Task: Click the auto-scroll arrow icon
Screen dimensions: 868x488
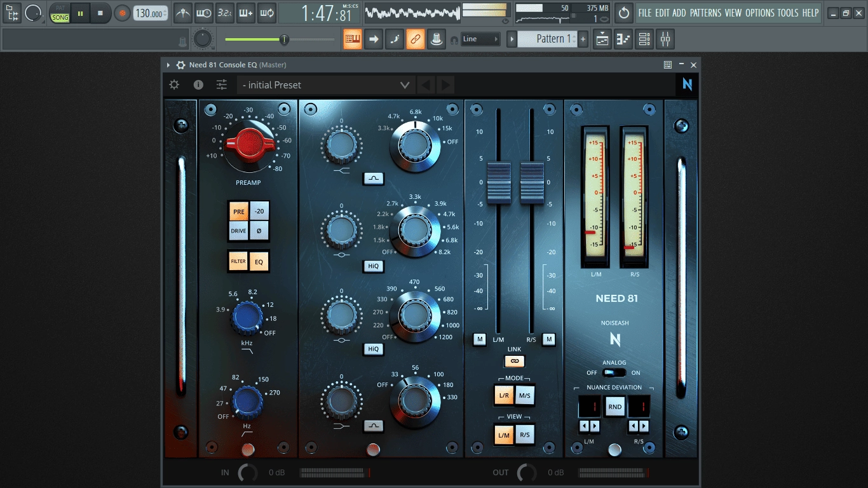Action: (x=374, y=39)
